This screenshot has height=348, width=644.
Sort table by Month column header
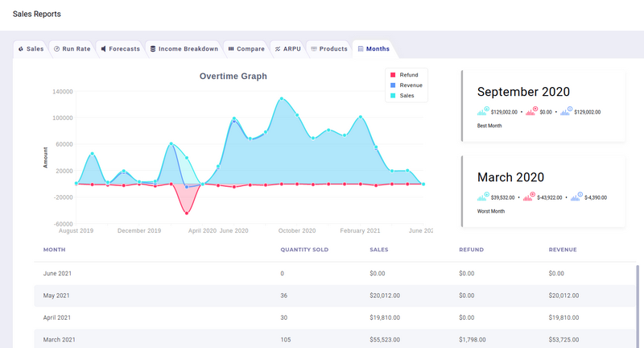[x=54, y=250]
